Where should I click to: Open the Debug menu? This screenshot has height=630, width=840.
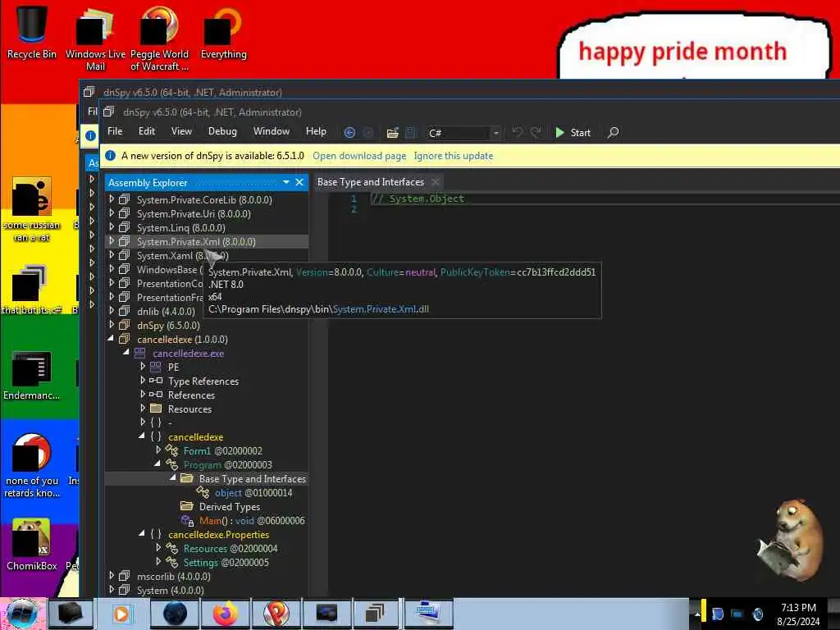(222, 131)
